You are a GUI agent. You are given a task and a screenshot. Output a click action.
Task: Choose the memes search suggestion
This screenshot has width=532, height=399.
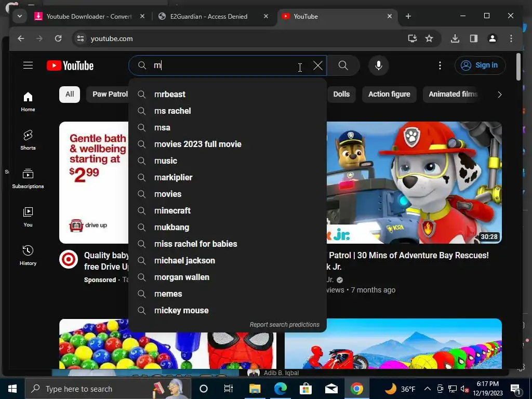coord(228,294)
